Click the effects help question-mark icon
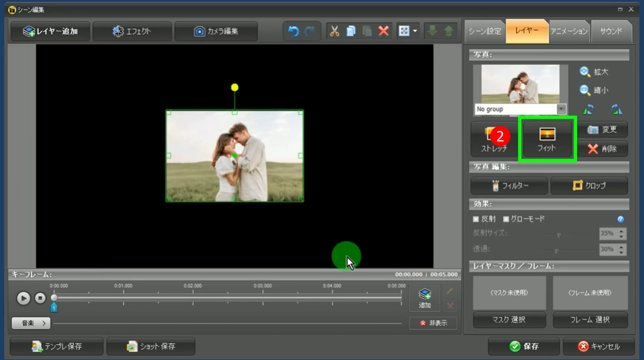 click(x=621, y=219)
